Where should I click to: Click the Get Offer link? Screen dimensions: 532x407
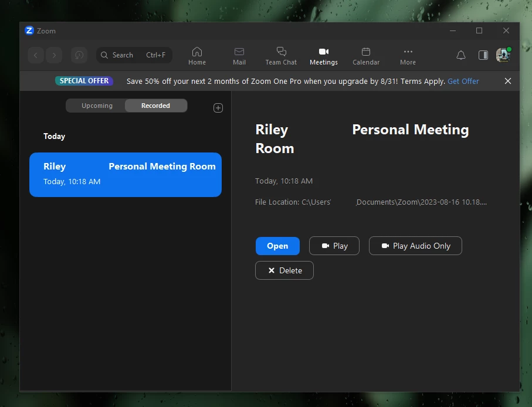[x=463, y=81]
